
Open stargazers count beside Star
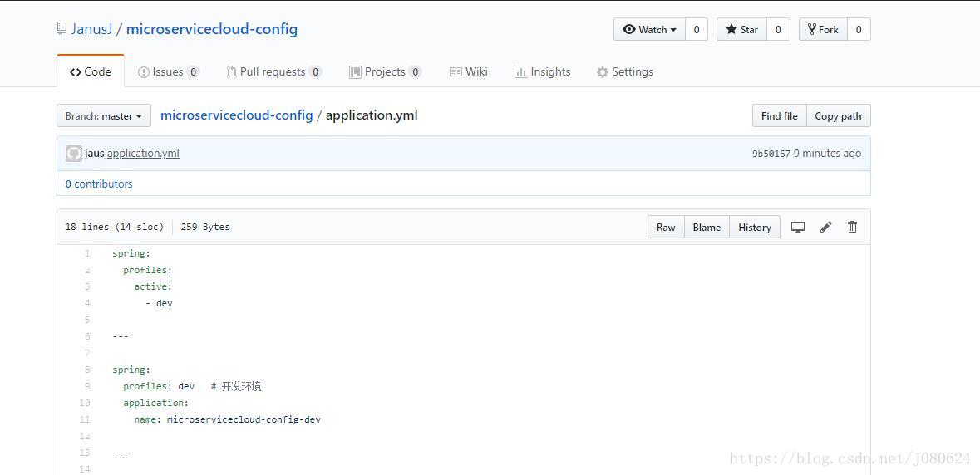778,29
